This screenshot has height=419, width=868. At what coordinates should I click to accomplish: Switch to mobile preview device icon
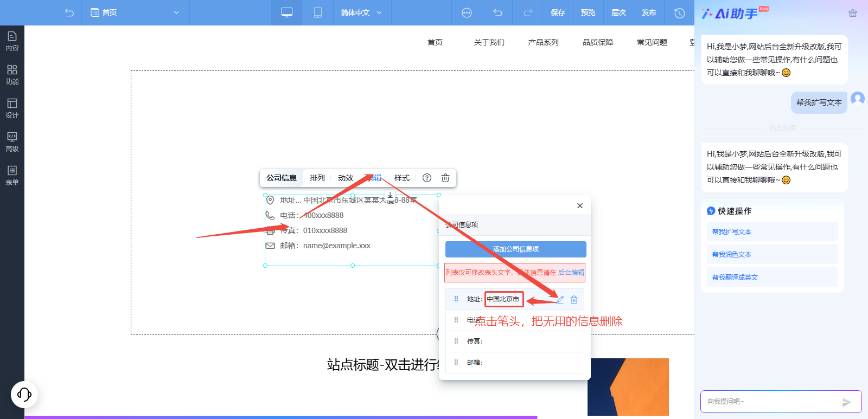point(318,12)
